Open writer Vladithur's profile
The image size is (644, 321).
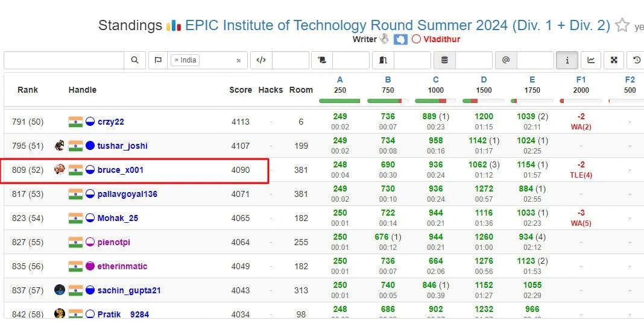tap(442, 39)
